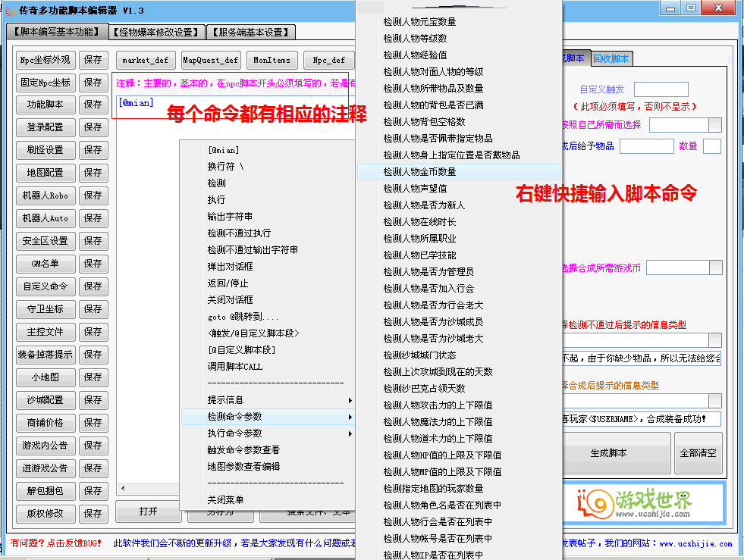The width and height of the screenshot is (744, 560).
Task: Focus the 自定义触发 input field
Action: [x=661, y=89]
